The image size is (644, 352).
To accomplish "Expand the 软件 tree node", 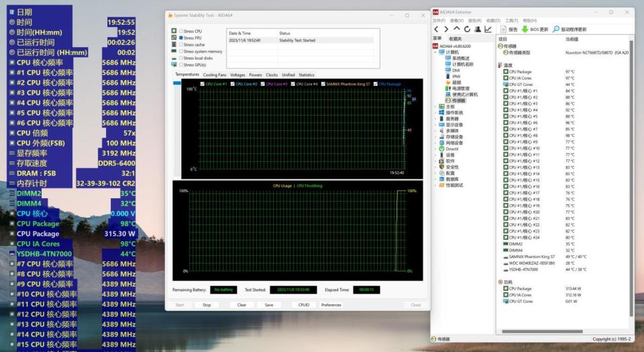I will click(435, 161).
